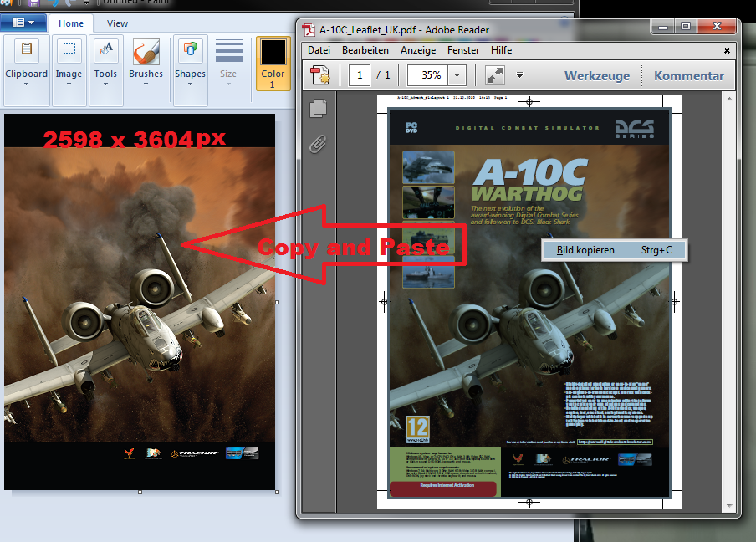The width and height of the screenshot is (756, 542).
Task: Open the Anzeige menu
Action: [418, 50]
